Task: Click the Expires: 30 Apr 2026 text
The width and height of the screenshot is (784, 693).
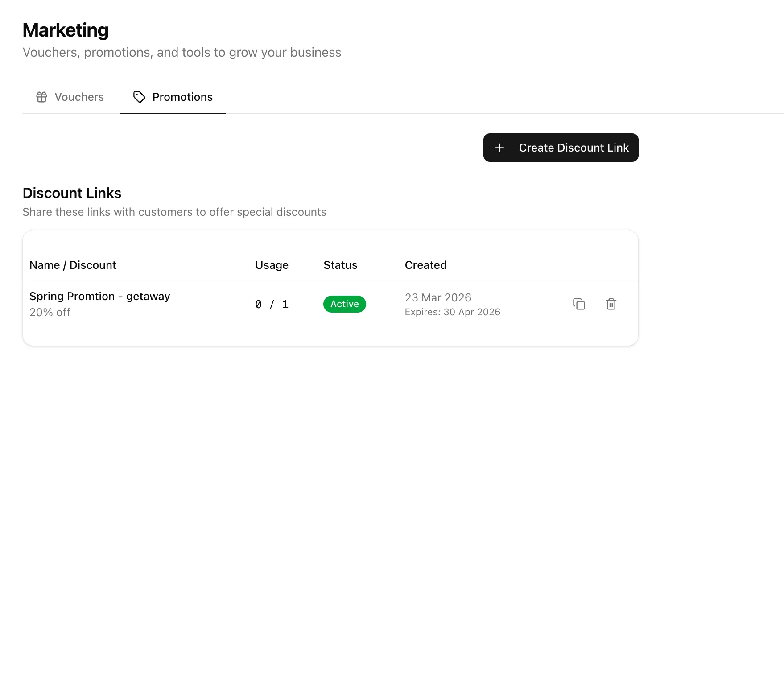Action: pos(453,312)
